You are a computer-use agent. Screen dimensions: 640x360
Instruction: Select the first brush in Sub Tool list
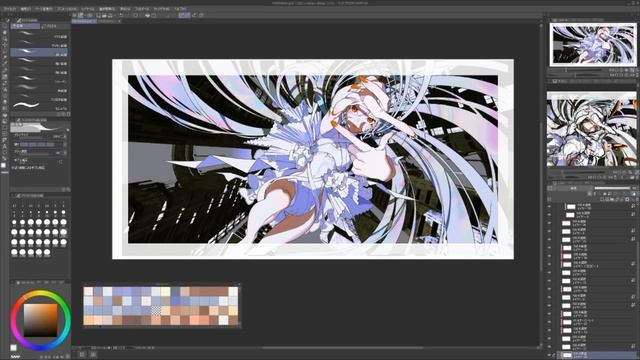[39, 34]
